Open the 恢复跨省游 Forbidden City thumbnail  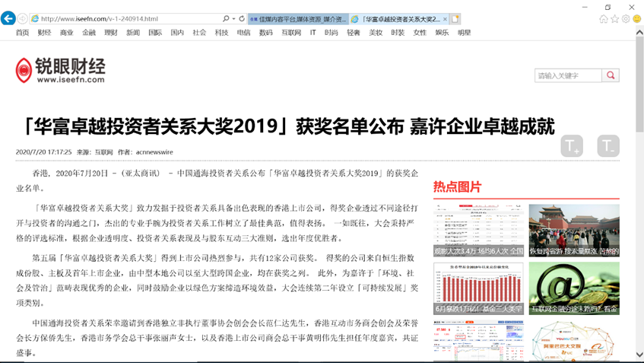pyautogui.click(x=574, y=231)
